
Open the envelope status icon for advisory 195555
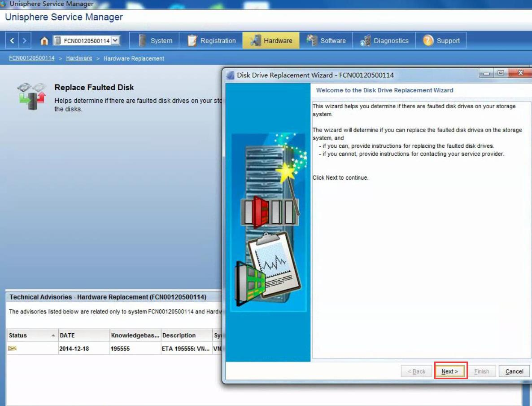click(x=12, y=348)
